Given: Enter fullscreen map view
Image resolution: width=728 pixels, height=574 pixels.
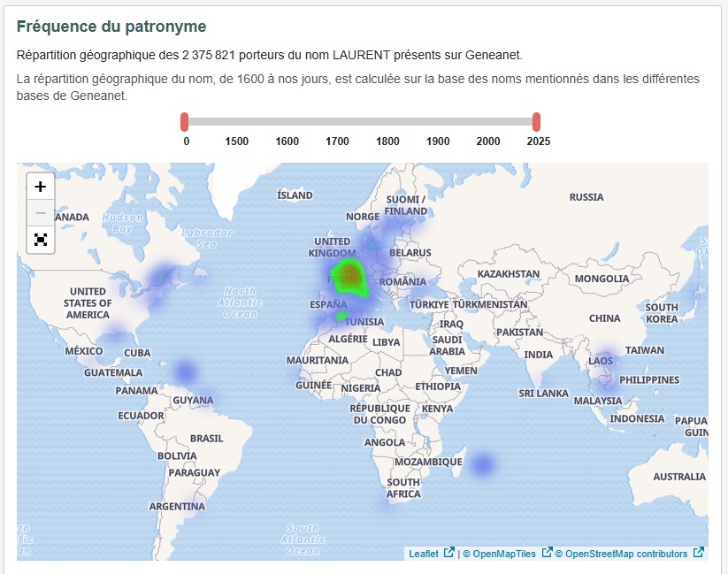Looking at the screenshot, I should [x=40, y=240].
